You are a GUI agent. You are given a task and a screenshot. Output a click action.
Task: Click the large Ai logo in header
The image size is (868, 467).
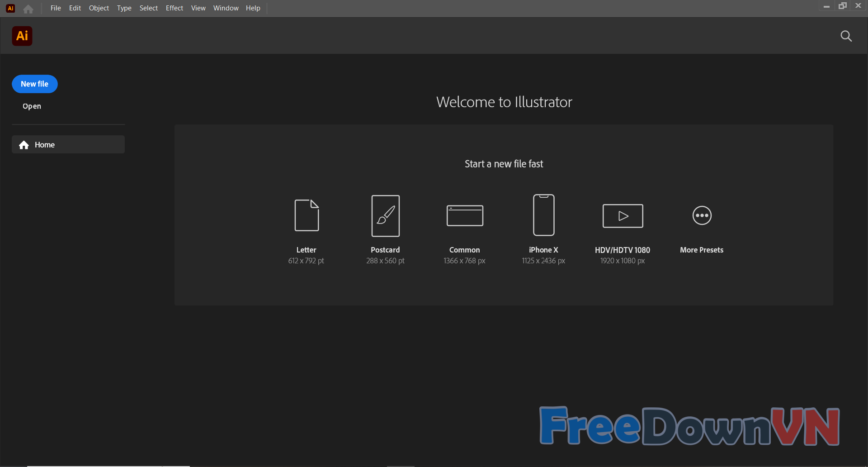pos(22,36)
